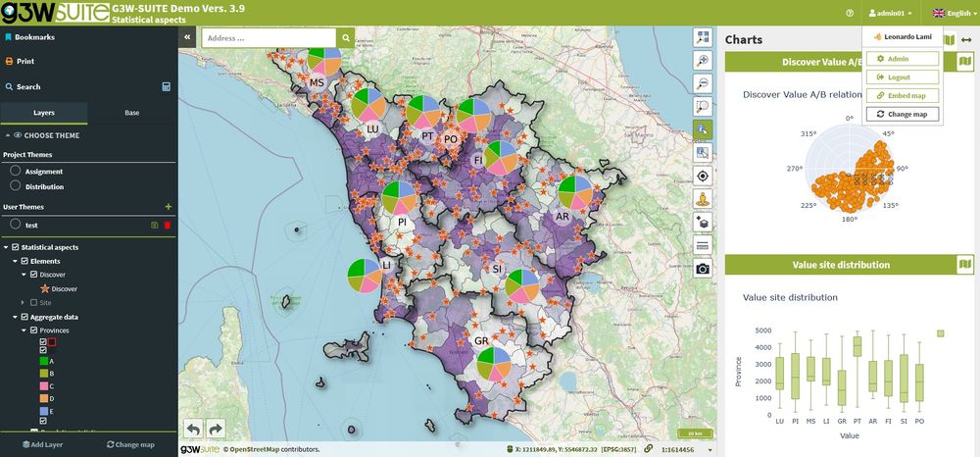This screenshot has width=980, height=457.
Task: Click the Add Layer button
Action: coord(43,444)
